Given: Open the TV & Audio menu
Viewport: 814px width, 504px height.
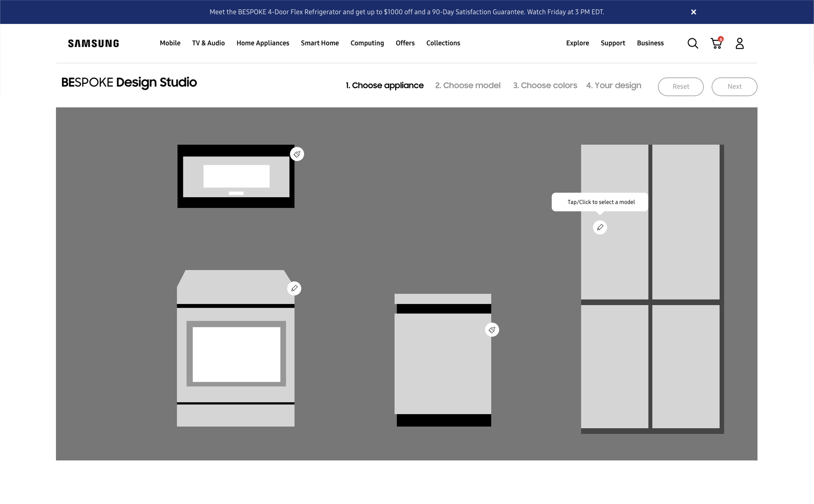Looking at the screenshot, I should [208, 43].
